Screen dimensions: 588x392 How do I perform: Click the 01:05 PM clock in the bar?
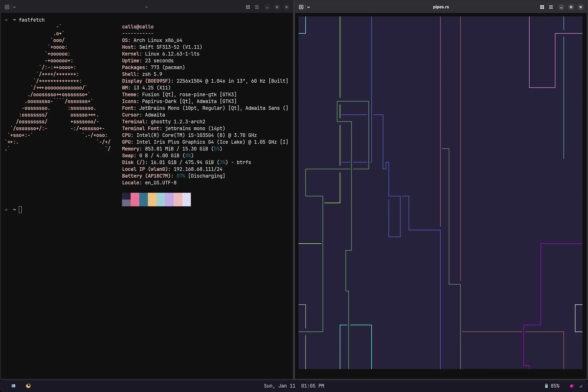313,386
